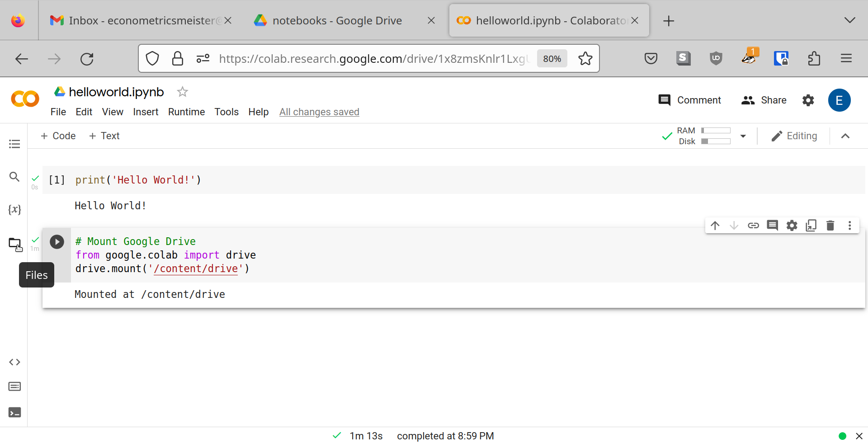List all tabs dropdown chevron
Screen dimensions: 868x443
click(x=850, y=21)
